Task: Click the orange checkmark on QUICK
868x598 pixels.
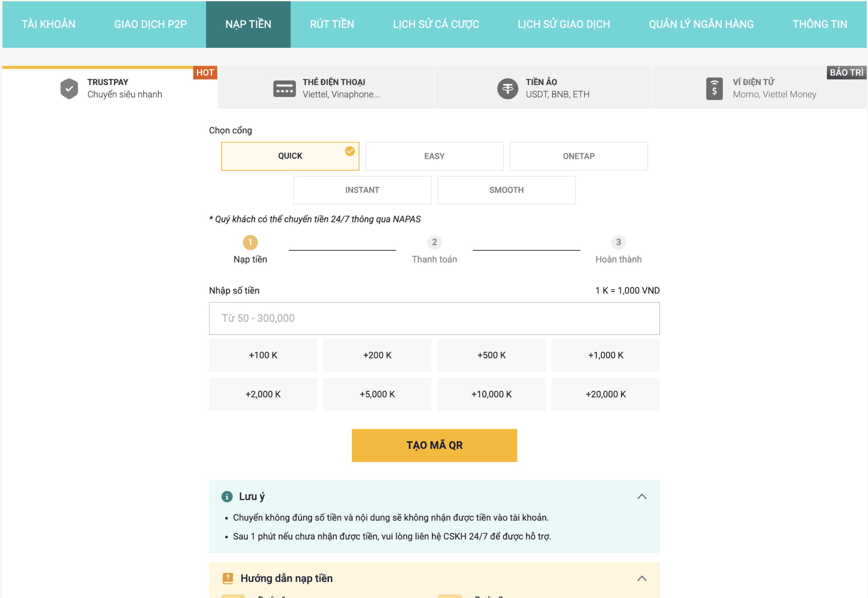Action: point(350,151)
